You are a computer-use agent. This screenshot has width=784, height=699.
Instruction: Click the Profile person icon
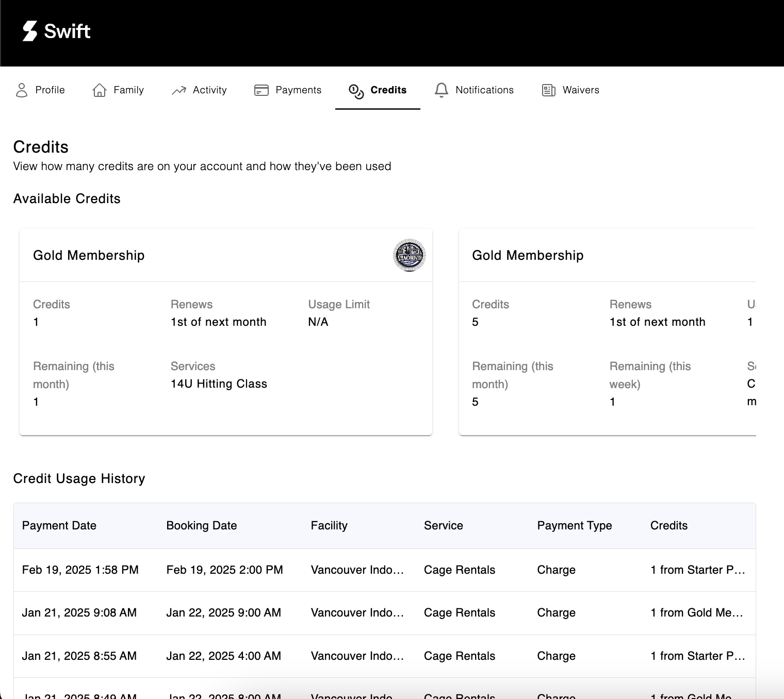(x=22, y=90)
